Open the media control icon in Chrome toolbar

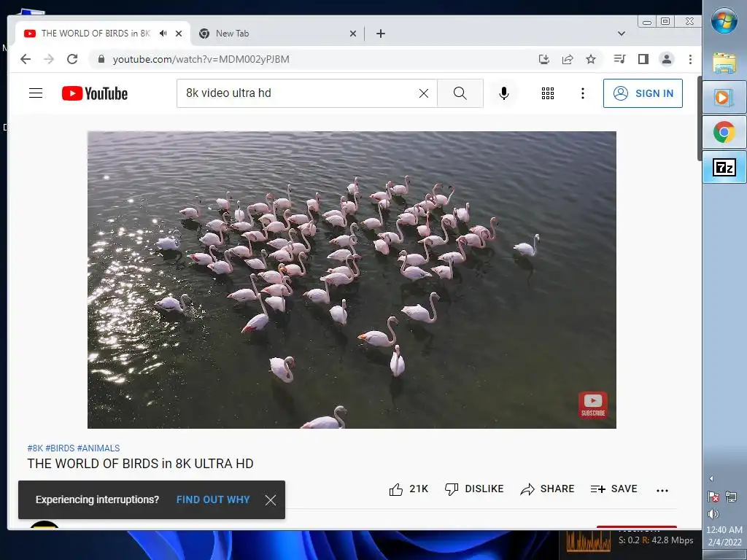(619, 59)
